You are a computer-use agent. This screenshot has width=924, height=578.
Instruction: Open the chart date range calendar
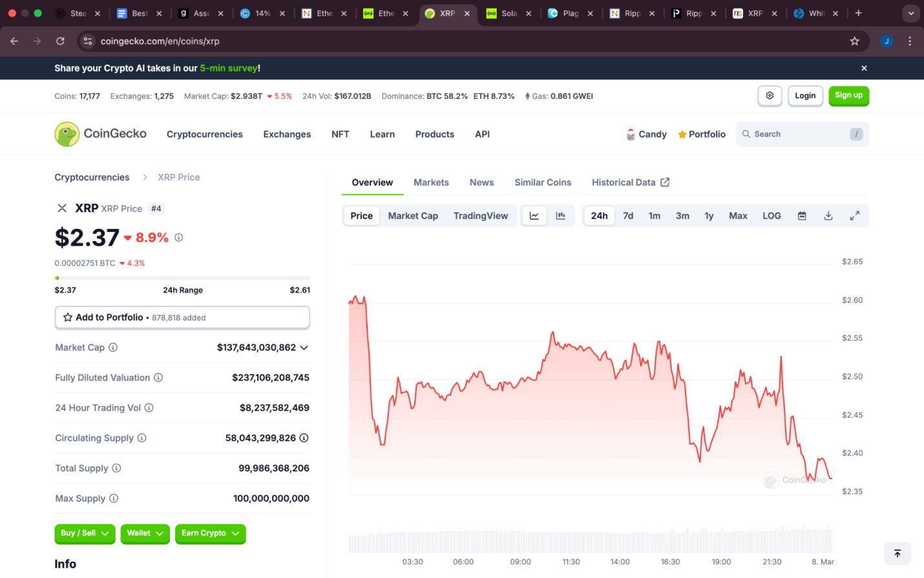pos(802,215)
